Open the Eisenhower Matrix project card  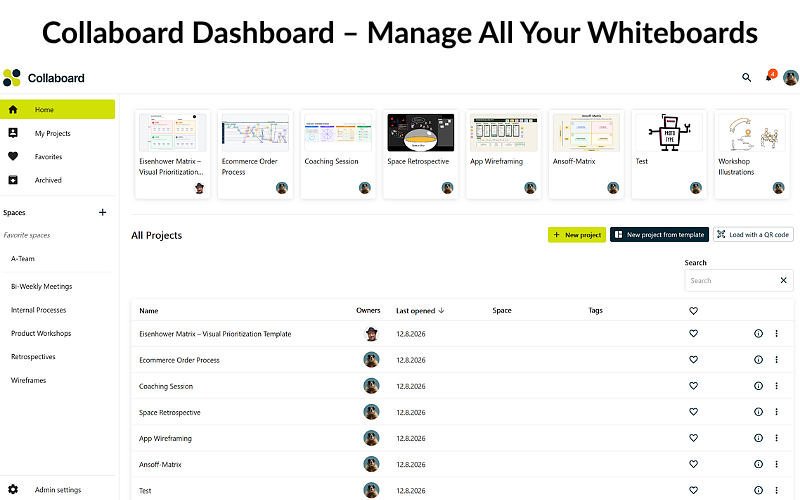pyautogui.click(x=172, y=154)
